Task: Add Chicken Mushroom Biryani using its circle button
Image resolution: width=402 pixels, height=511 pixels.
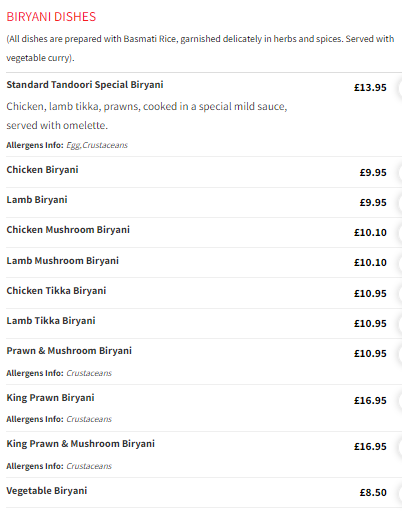Action: [400, 233]
